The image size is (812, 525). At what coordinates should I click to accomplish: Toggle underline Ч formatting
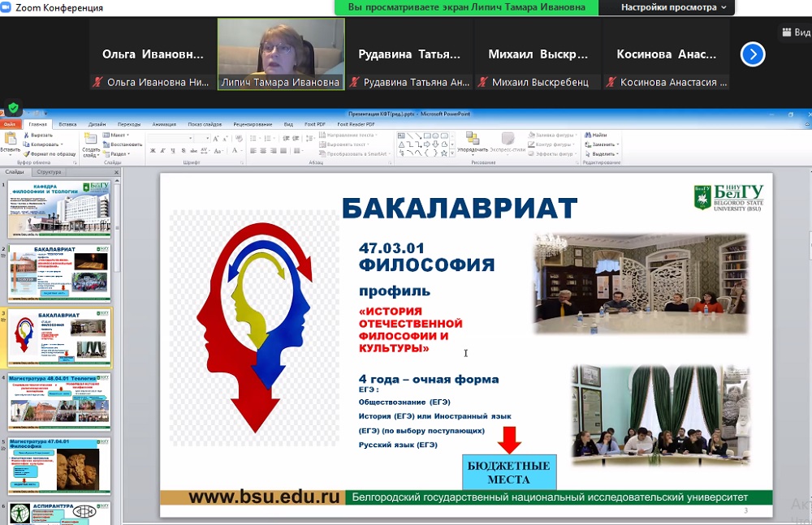pos(172,151)
